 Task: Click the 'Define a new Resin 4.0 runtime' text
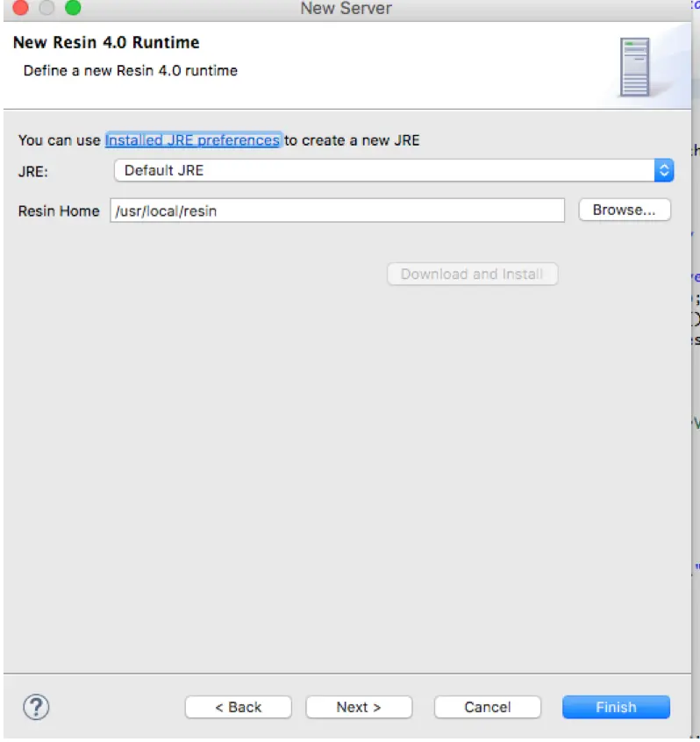pyautogui.click(x=130, y=70)
